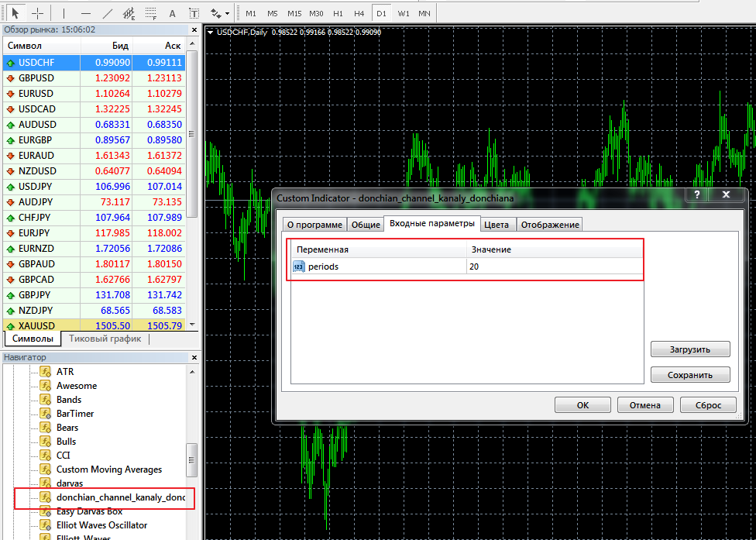
Task: Activate the text 'A' tool
Action: [x=172, y=13]
